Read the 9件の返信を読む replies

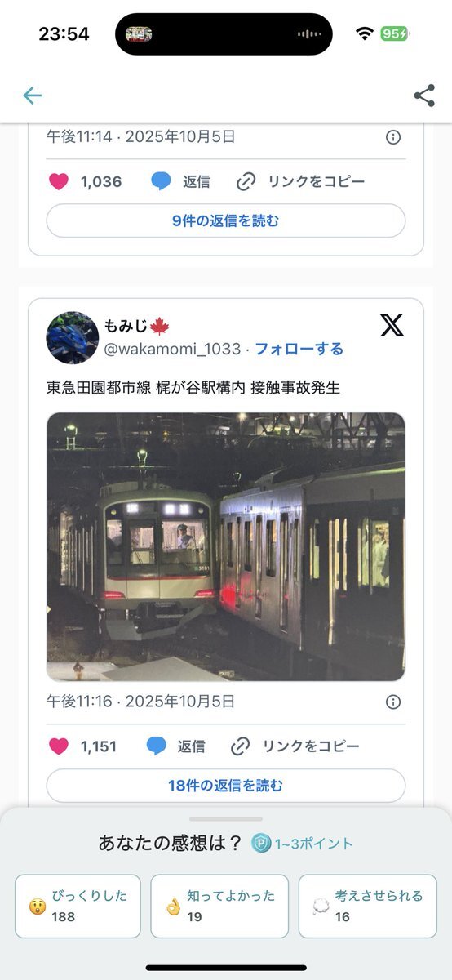(x=226, y=220)
